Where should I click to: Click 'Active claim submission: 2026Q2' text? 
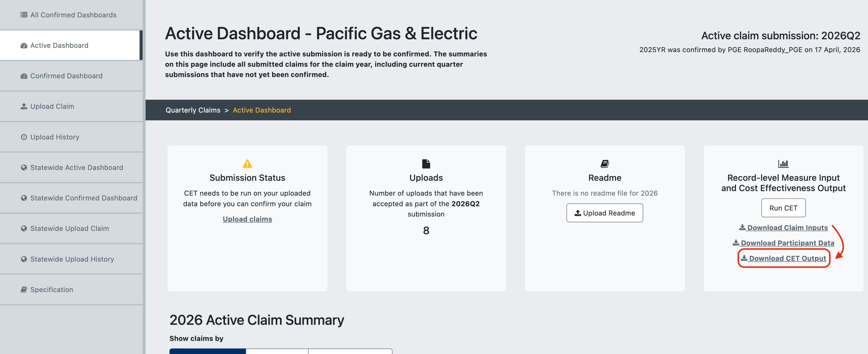tap(780, 36)
